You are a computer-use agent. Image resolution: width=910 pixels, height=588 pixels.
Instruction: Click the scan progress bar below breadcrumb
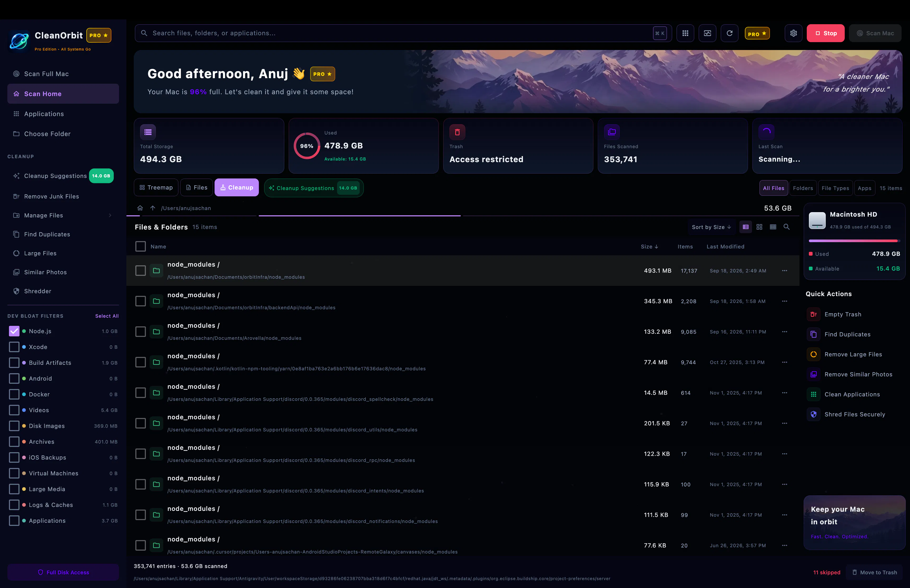[x=463, y=216]
